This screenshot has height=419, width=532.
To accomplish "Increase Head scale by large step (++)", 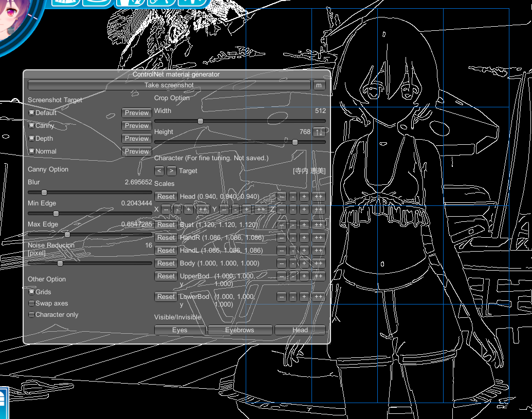I will click(x=318, y=197).
